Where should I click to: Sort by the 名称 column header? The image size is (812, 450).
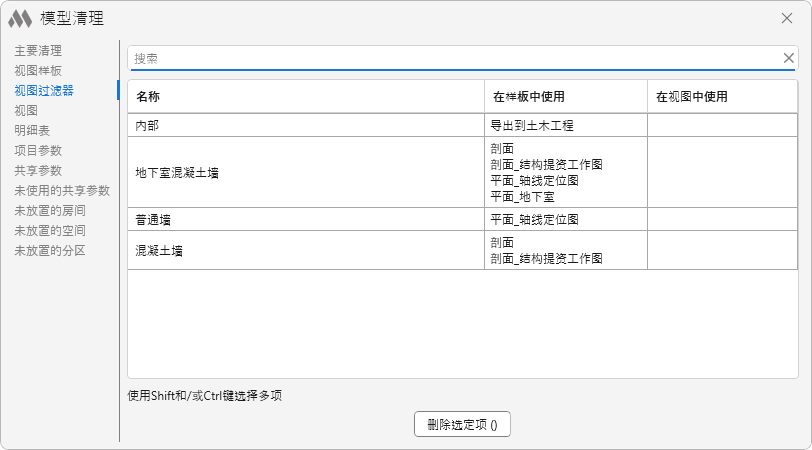coord(148,97)
